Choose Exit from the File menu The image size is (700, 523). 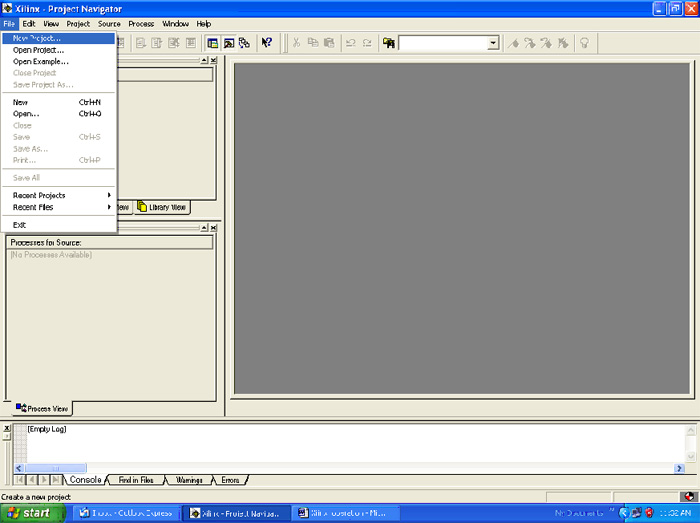click(x=58, y=225)
